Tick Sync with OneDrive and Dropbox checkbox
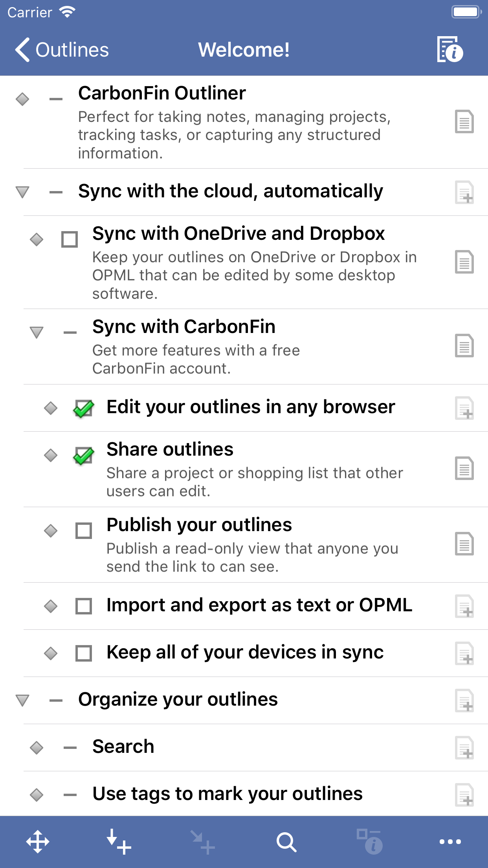The width and height of the screenshot is (488, 868). tap(70, 239)
